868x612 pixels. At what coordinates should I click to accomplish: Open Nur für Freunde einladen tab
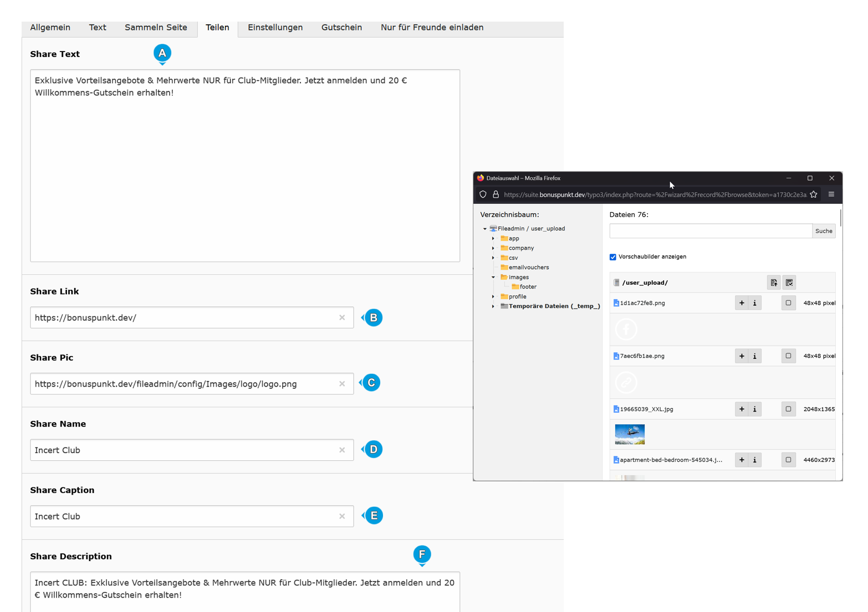tap(432, 28)
